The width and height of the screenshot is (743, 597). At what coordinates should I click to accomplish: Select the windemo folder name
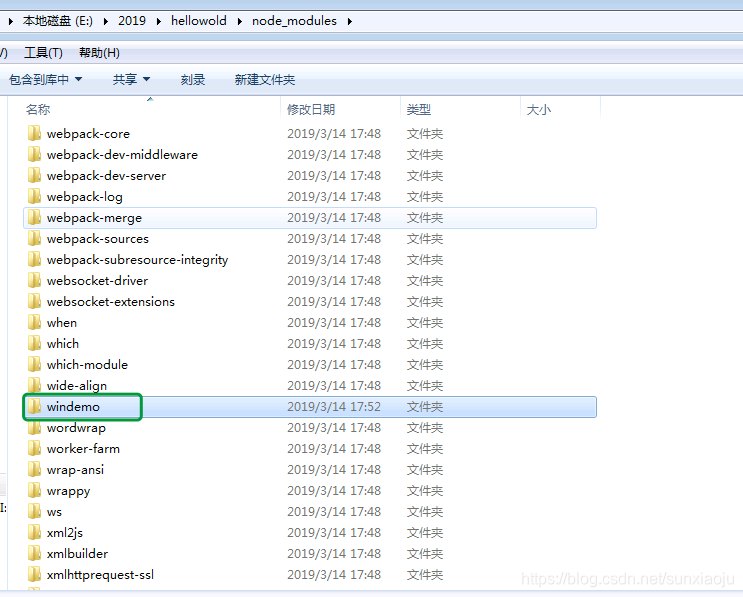[73, 407]
